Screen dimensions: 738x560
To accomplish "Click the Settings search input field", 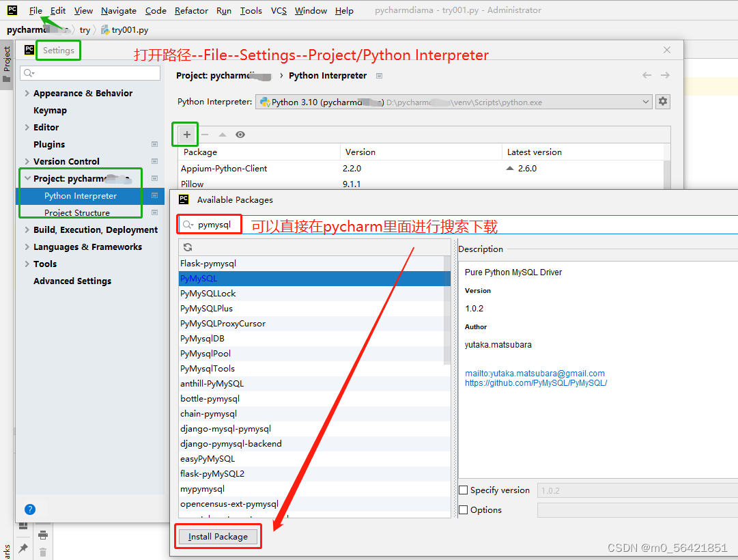I will (x=90, y=73).
